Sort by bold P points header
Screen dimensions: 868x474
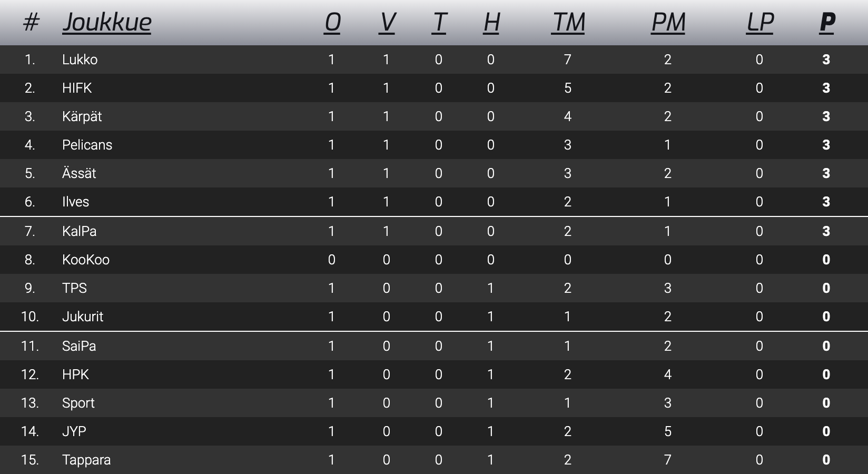tap(826, 22)
